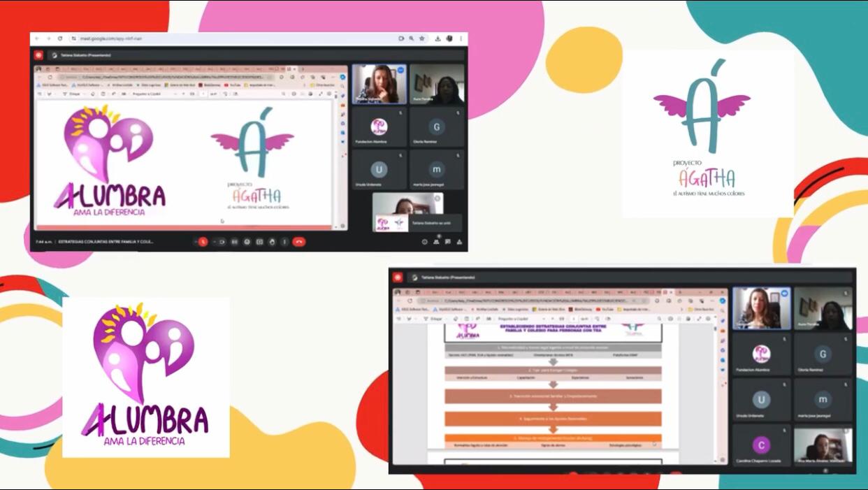The height and width of the screenshot is (490, 868).
Task: Click the '7:44 a.m.' clock text
Action: pos(45,242)
